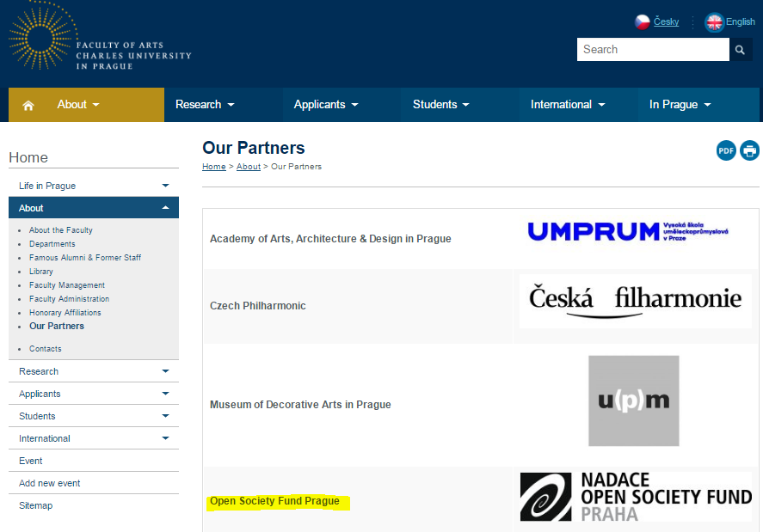763x532 pixels.
Task: Open Faculty Administration page
Action: click(69, 298)
